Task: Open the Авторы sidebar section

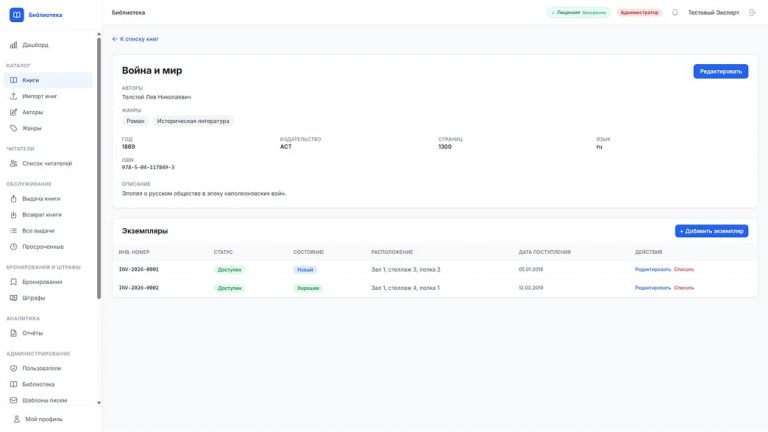Action: (48, 112)
